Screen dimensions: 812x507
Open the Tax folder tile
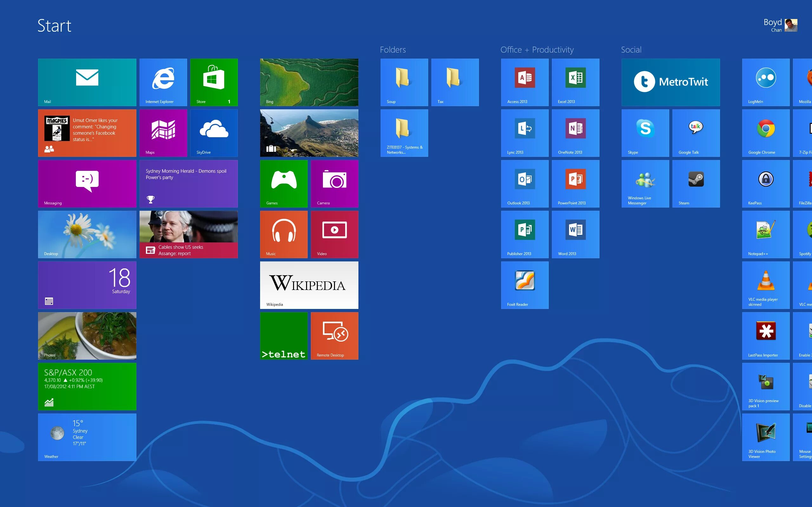tap(455, 82)
